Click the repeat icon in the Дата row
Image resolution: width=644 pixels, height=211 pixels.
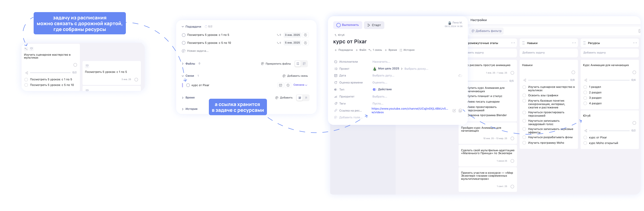(460, 76)
